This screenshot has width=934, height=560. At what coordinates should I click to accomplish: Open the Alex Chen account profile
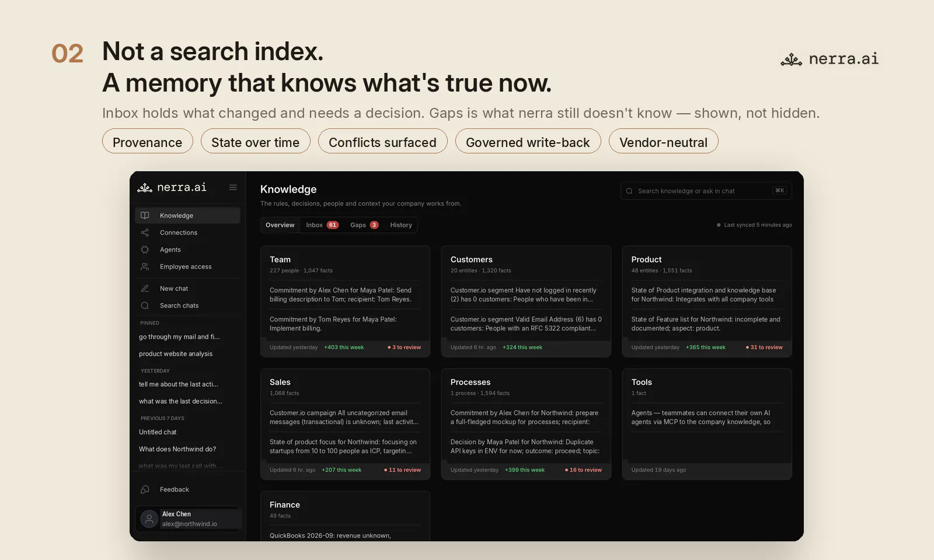(188, 519)
